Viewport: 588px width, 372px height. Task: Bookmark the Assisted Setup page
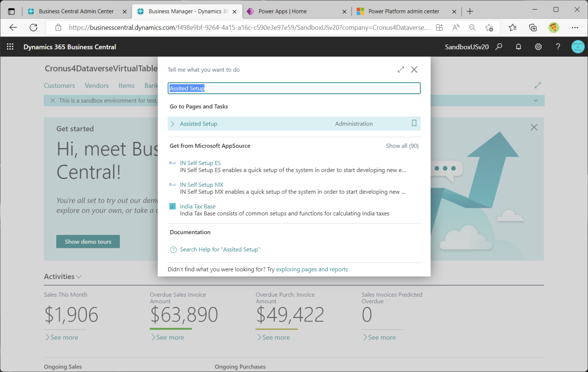pyautogui.click(x=414, y=123)
